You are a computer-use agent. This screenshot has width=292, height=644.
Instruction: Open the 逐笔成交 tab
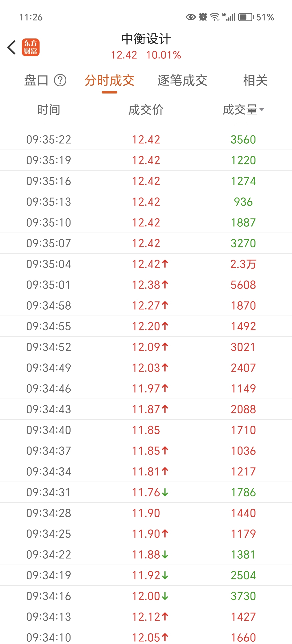(182, 81)
